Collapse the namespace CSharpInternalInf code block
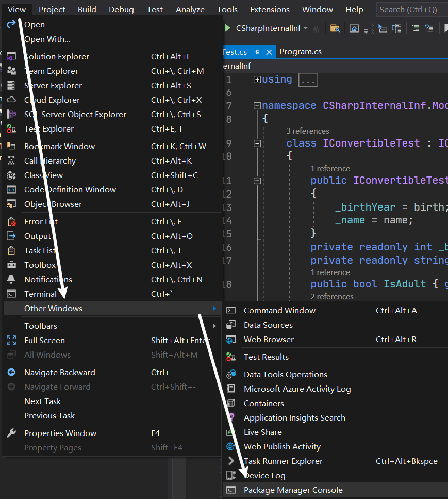Viewport: 448px width, 499px height. 257,106
